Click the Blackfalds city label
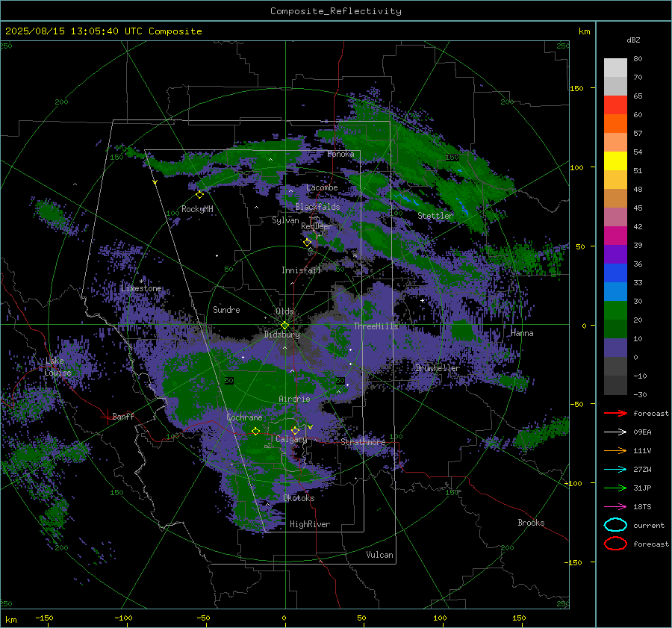Viewport: 672px width, 628px height. (x=317, y=207)
